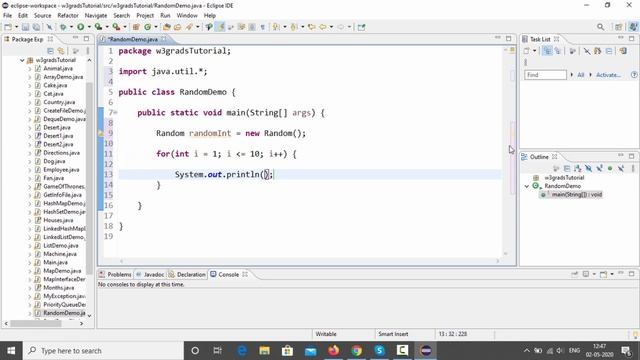Select the RandomDemo.java editor tab
Viewport: 640px width, 360px height.
point(133,39)
